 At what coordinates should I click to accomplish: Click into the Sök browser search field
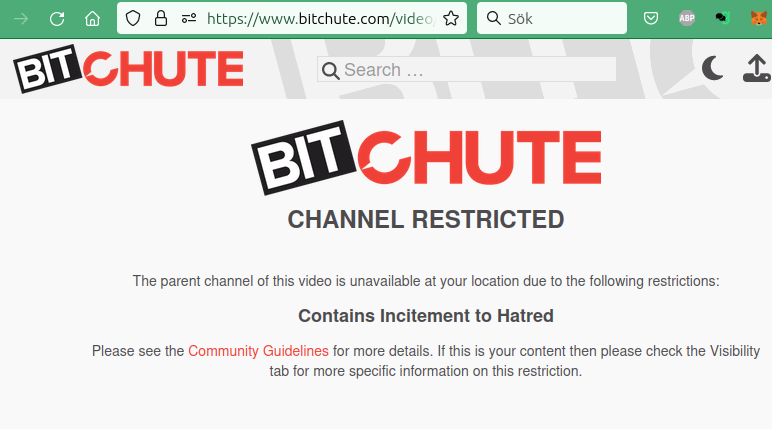(x=552, y=18)
